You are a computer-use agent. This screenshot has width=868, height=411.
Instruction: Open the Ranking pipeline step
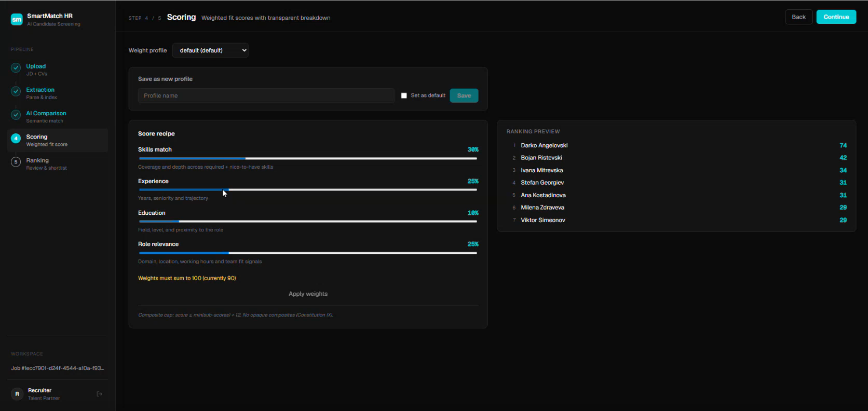click(x=58, y=164)
